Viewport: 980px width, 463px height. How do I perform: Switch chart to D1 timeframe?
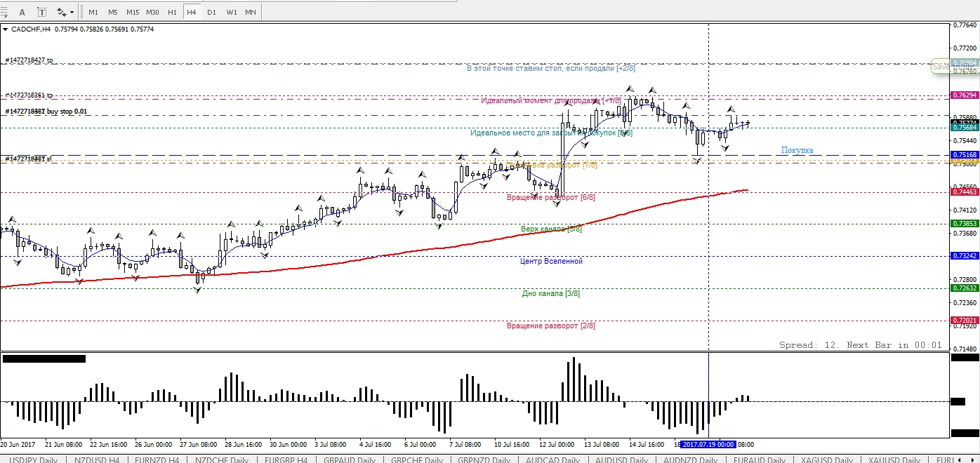[x=211, y=12]
